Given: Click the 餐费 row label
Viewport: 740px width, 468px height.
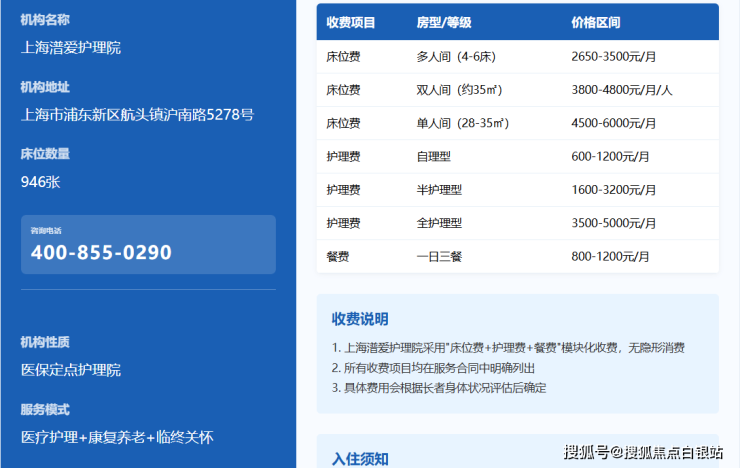Looking at the screenshot, I should [x=337, y=257].
